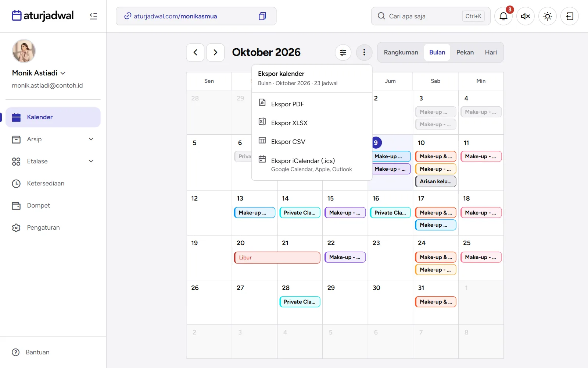Open Dompet page

point(53,205)
